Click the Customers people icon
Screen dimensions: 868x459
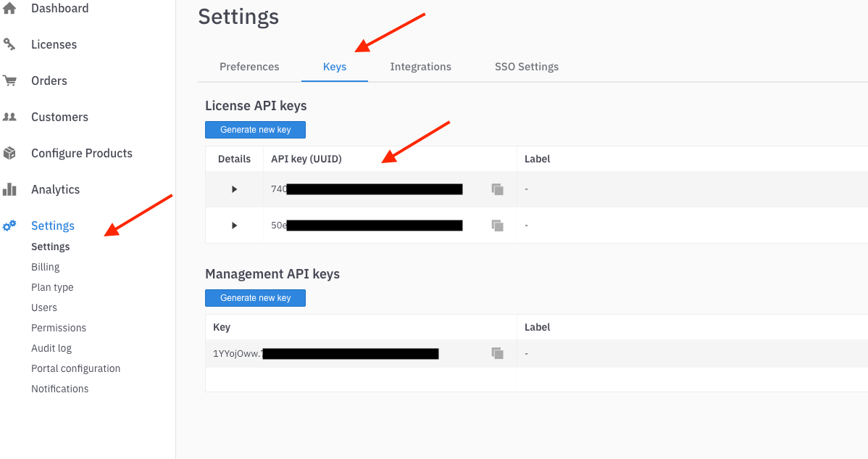coord(9,117)
